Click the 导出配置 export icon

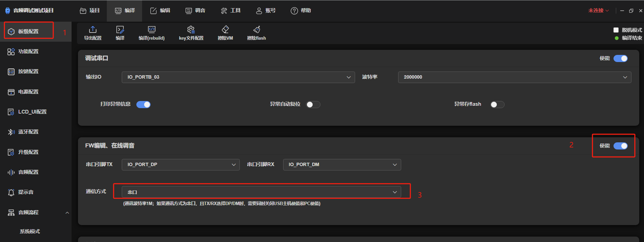click(x=93, y=30)
